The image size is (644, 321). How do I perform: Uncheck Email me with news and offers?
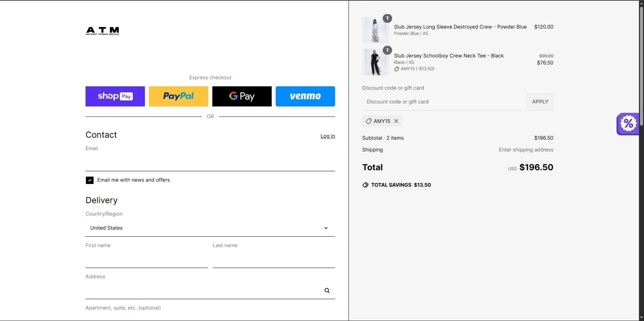(90, 180)
